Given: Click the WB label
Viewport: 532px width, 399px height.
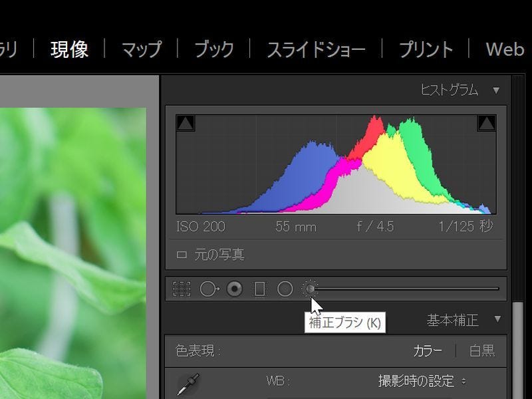Looking at the screenshot, I should (278, 381).
